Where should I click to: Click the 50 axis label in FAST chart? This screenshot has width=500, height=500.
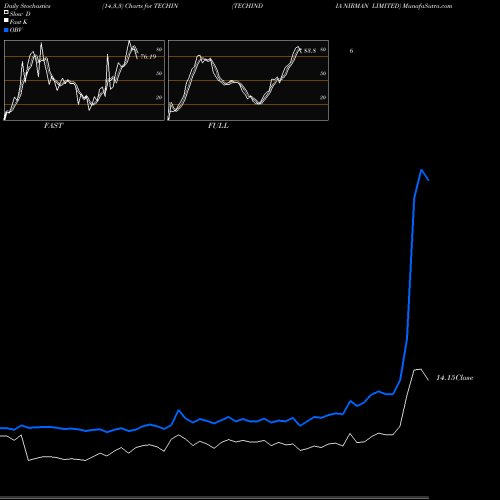click(x=159, y=73)
